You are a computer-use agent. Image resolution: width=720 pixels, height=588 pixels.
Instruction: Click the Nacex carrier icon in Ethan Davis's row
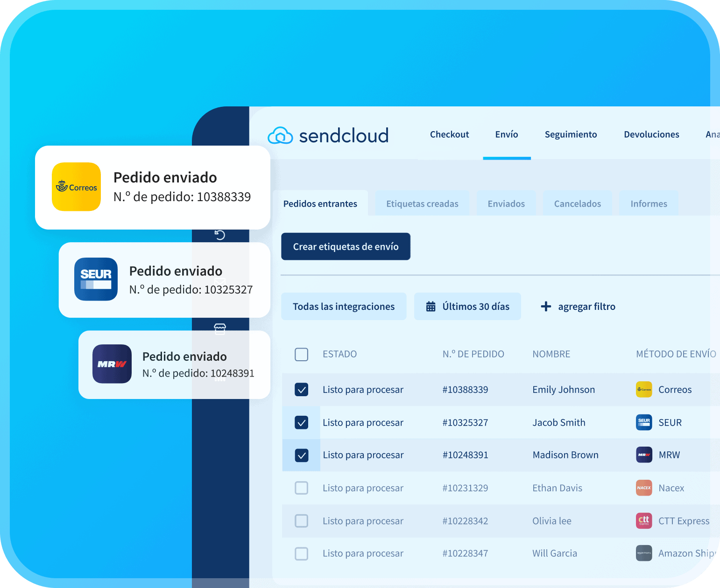644,488
